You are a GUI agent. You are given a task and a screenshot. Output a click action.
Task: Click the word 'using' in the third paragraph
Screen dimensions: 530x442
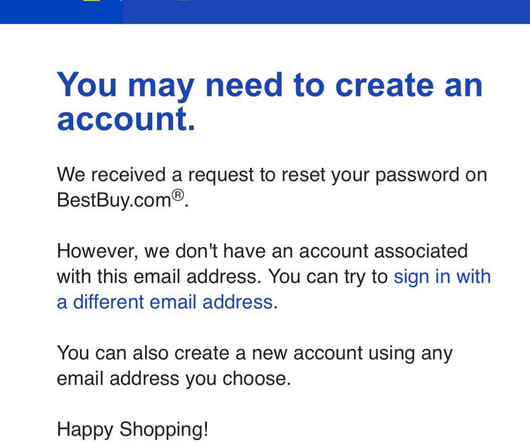(x=391, y=354)
